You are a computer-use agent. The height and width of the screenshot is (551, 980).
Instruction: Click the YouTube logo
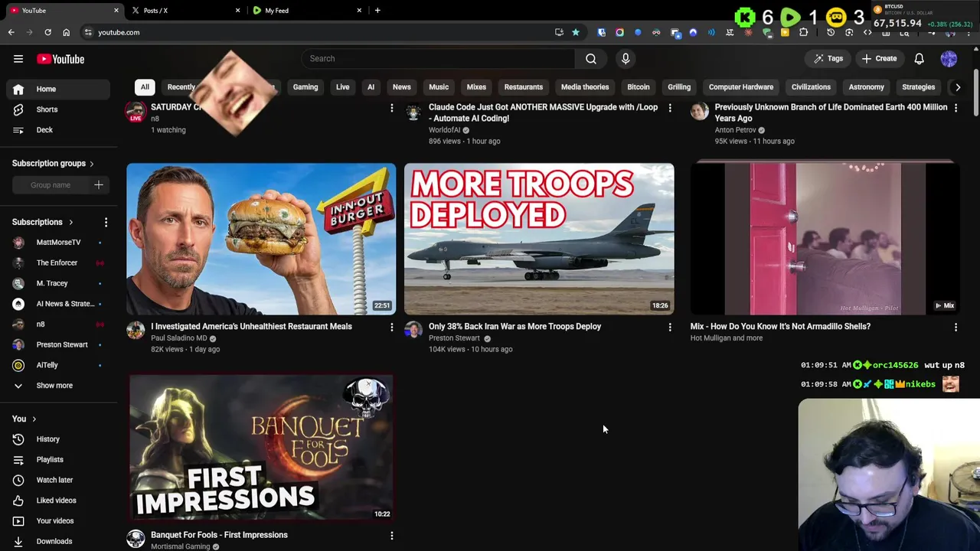(60, 59)
